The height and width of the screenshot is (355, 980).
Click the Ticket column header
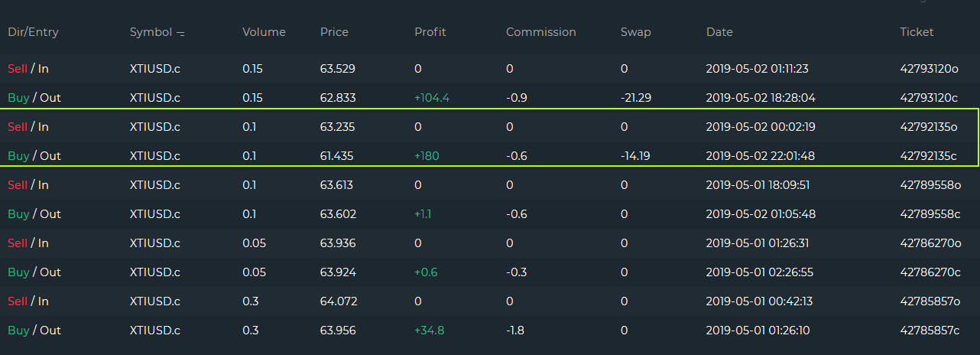[917, 32]
